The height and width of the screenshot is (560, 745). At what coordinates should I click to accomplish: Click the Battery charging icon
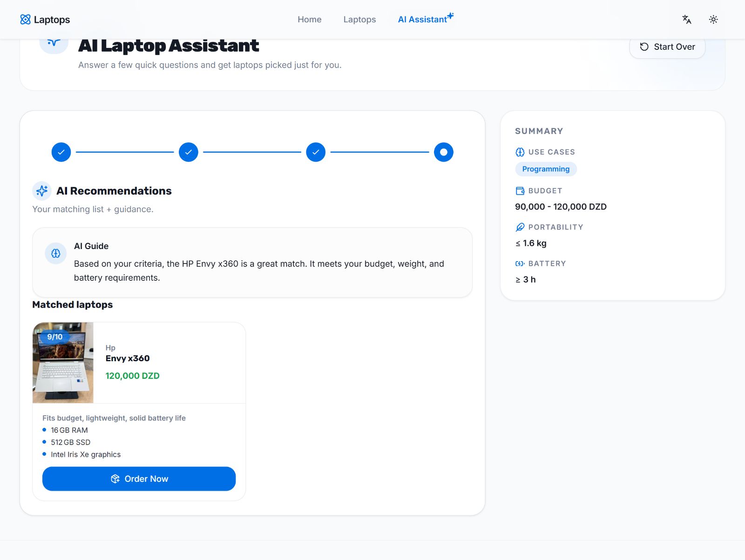coord(520,263)
